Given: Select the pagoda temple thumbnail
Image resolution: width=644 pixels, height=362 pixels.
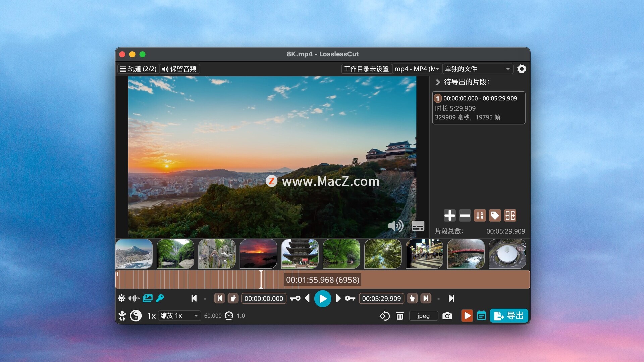Looking at the screenshot, I should click(x=300, y=254).
